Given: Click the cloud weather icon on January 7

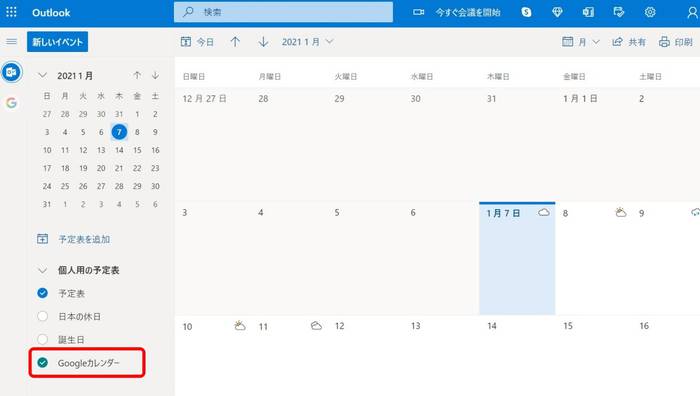Looking at the screenshot, I should [544, 213].
